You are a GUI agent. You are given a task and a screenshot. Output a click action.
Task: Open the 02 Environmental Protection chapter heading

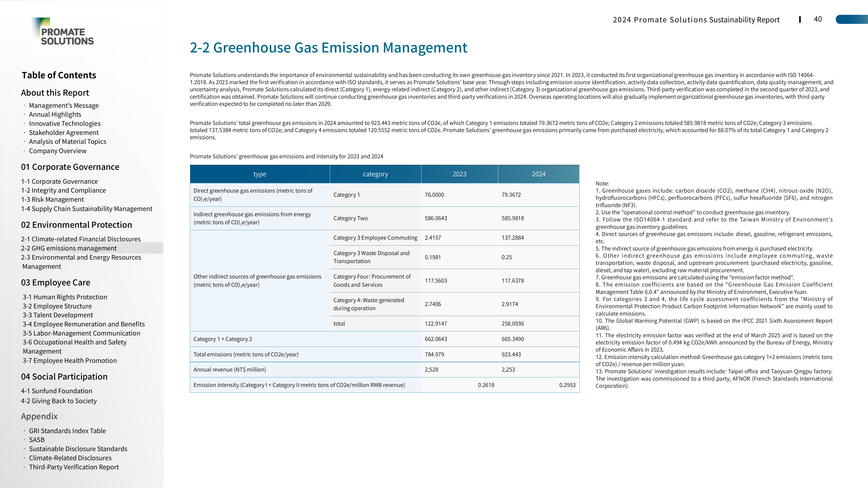tap(76, 225)
